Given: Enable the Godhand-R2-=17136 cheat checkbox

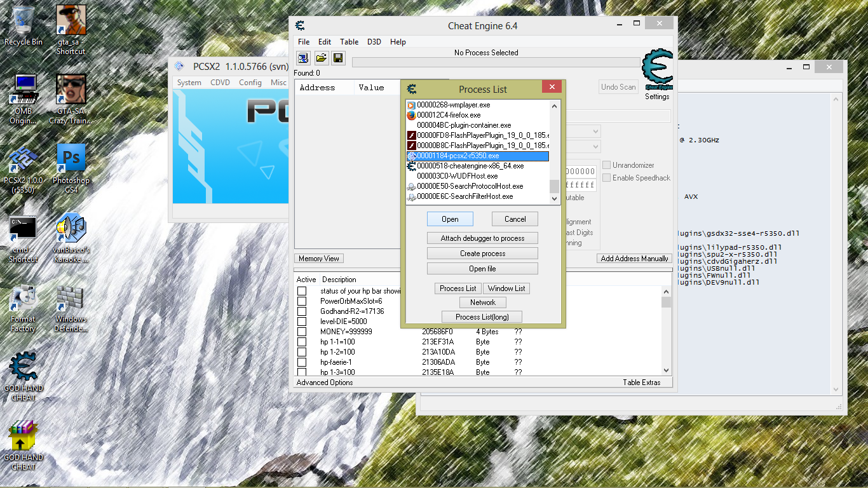Looking at the screenshot, I should [302, 311].
